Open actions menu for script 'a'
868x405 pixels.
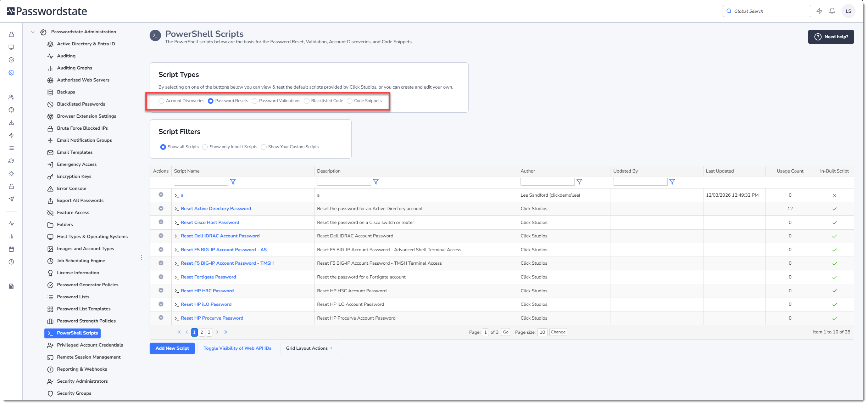pos(161,195)
